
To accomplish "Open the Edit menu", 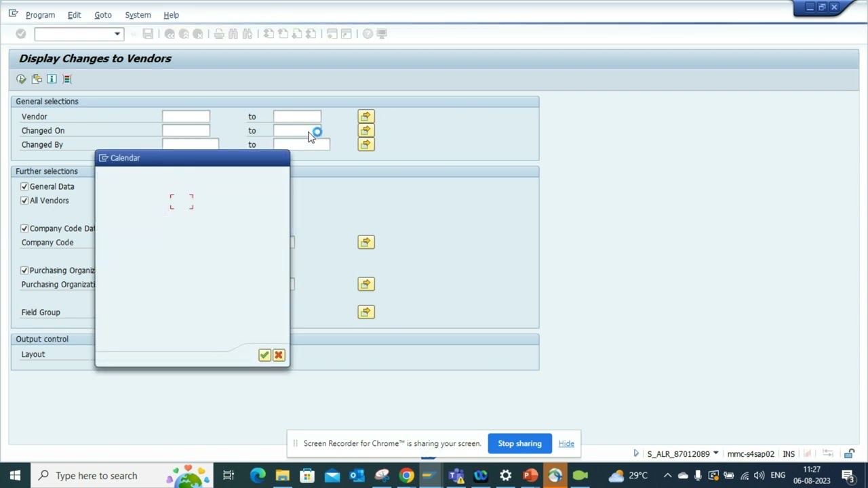I will (75, 15).
